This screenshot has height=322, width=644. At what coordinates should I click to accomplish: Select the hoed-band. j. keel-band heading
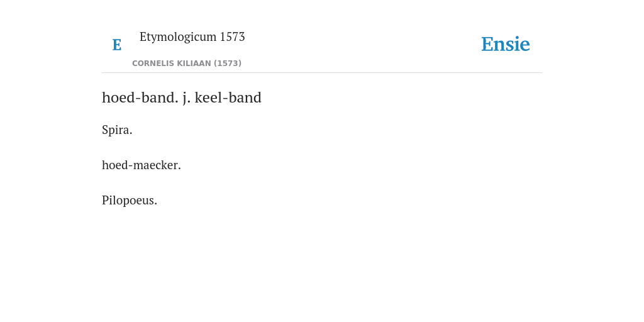(182, 97)
